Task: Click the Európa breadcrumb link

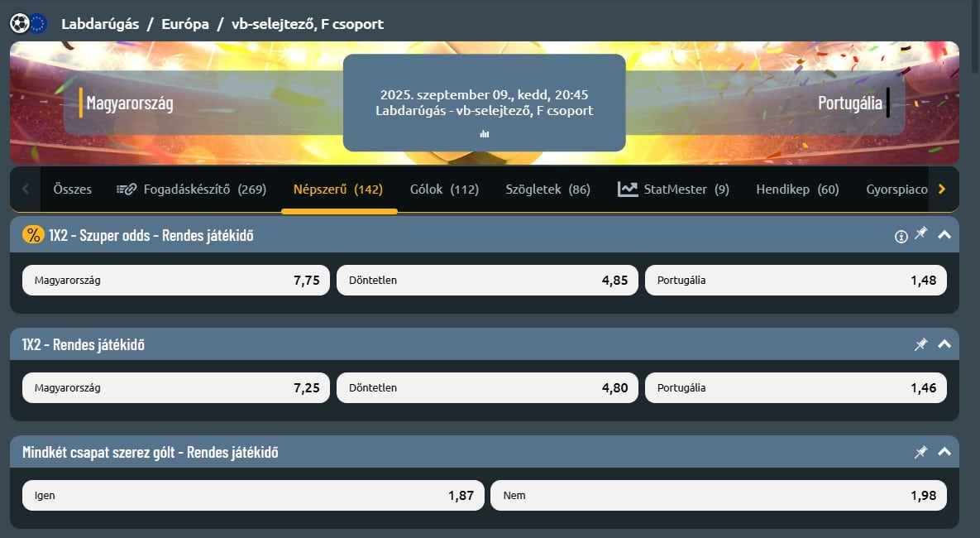Action: pos(185,24)
